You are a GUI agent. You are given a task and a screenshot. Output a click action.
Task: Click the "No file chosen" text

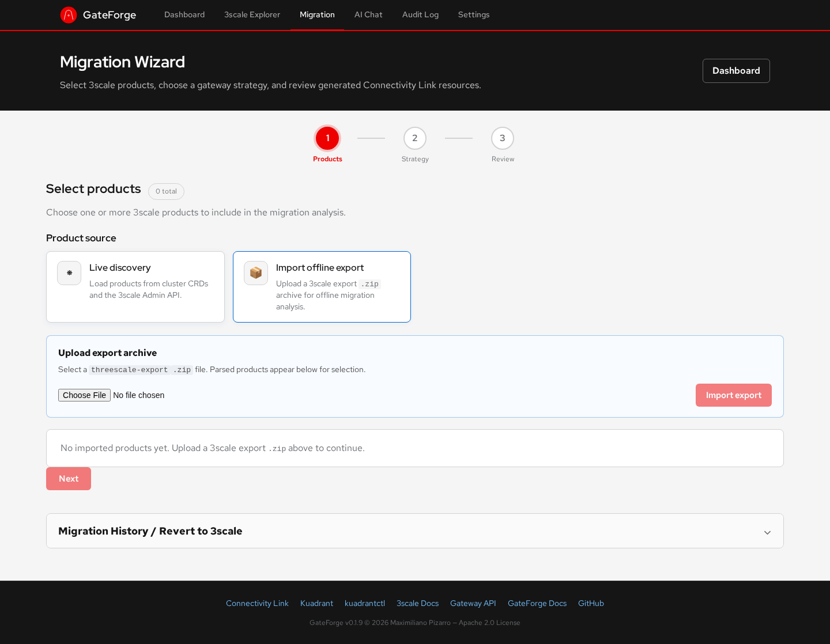tap(139, 395)
